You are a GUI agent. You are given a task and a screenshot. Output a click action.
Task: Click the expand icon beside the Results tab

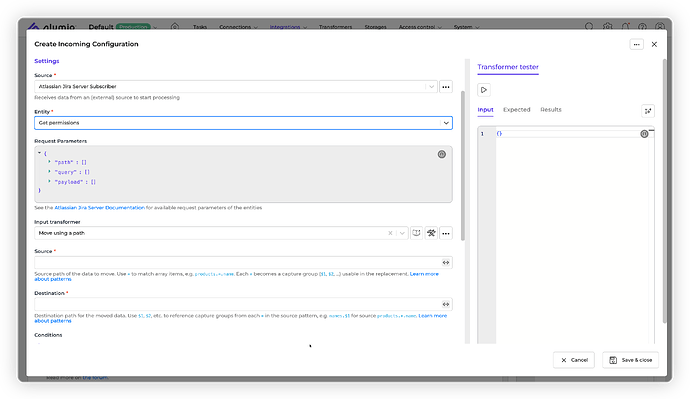[x=648, y=111]
